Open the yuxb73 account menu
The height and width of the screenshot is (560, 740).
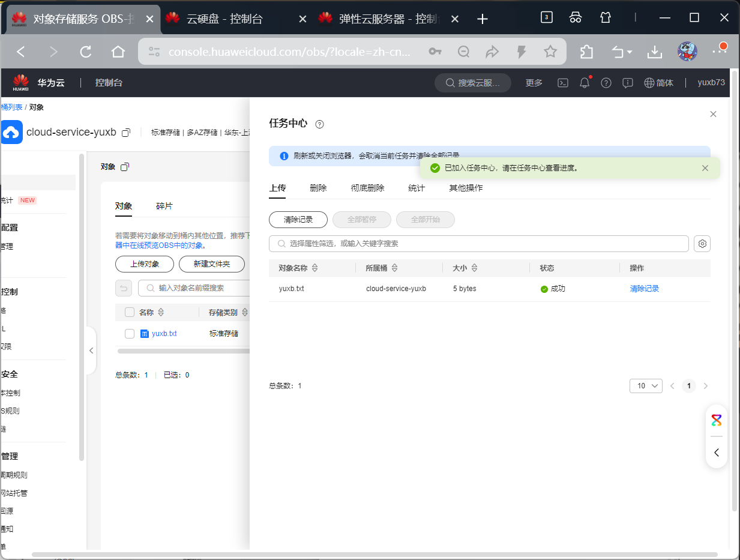711,83
